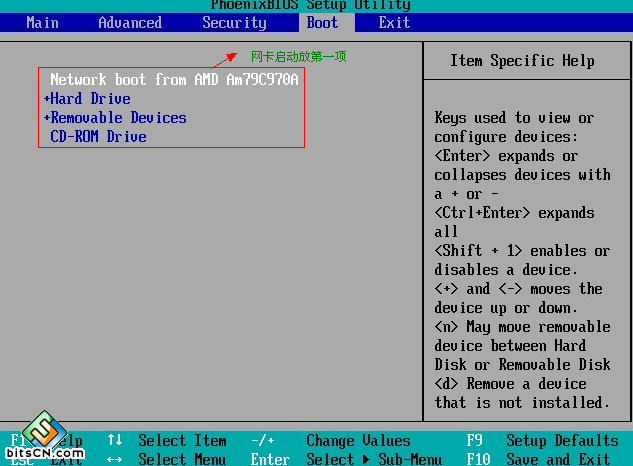Click '<Ctrl+Enter> expands' help line

(x=514, y=213)
